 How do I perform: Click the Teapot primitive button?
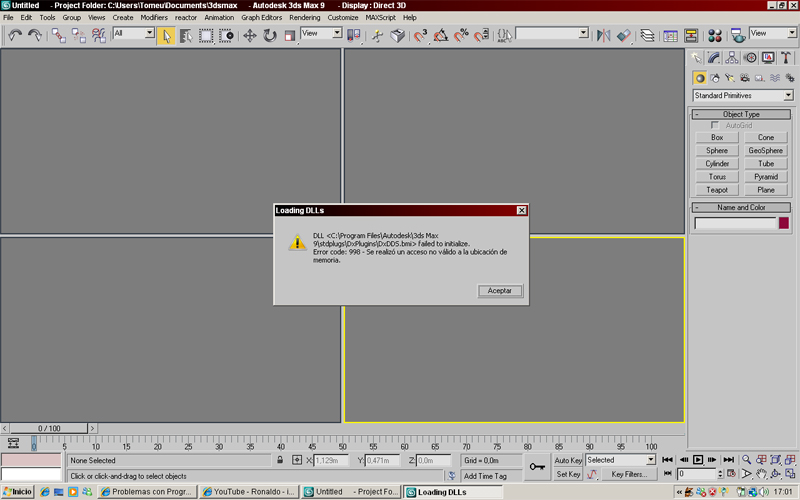pyautogui.click(x=717, y=190)
